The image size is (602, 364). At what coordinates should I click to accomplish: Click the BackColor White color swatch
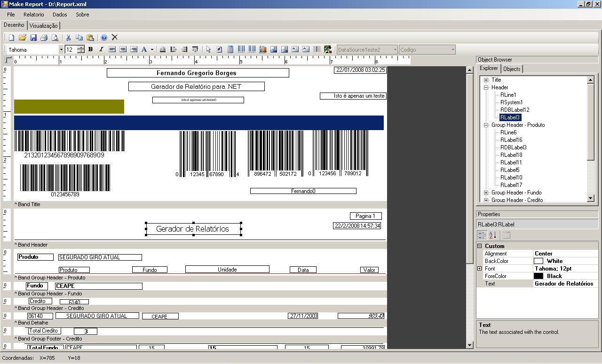coord(539,261)
